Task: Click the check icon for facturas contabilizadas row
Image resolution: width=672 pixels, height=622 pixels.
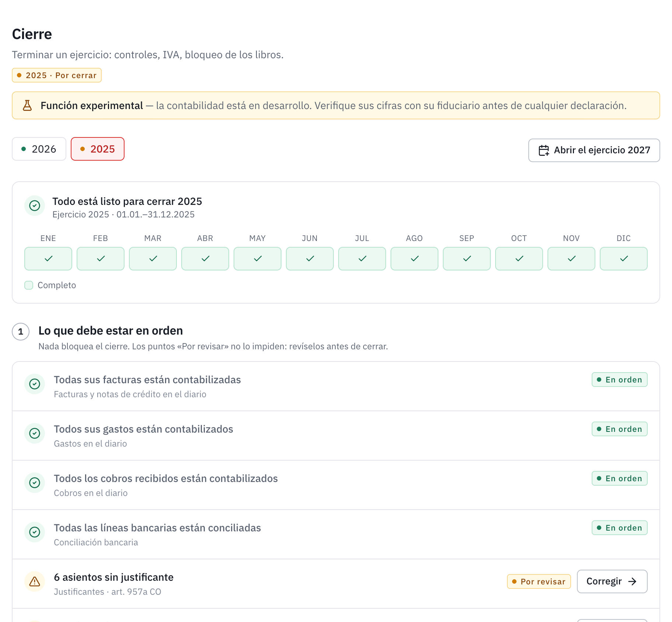Action: [35, 384]
